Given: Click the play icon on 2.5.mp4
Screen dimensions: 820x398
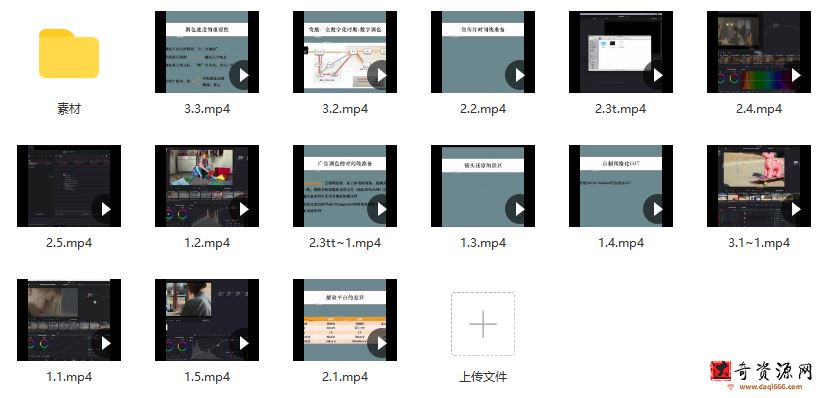Looking at the screenshot, I should coord(104,209).
